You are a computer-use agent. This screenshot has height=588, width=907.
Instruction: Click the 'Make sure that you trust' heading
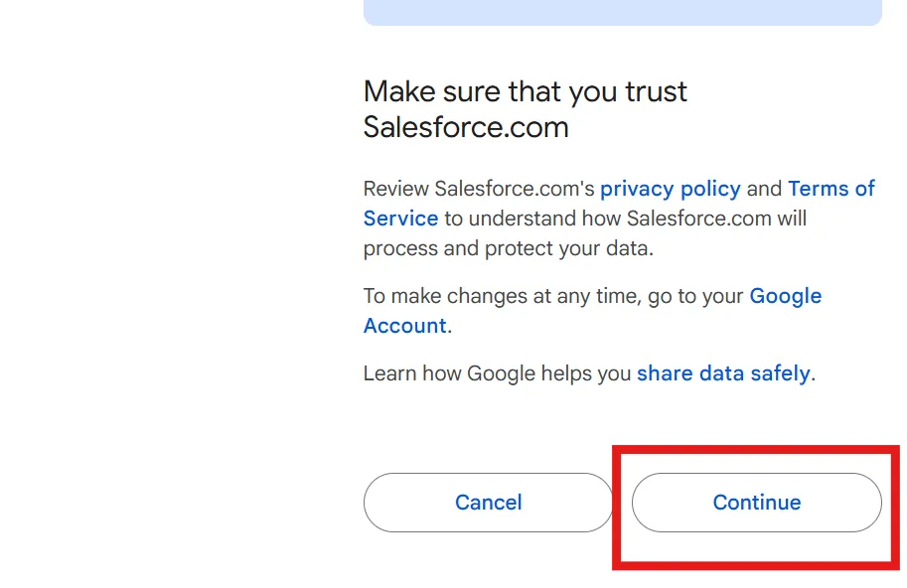click(525, 92)
